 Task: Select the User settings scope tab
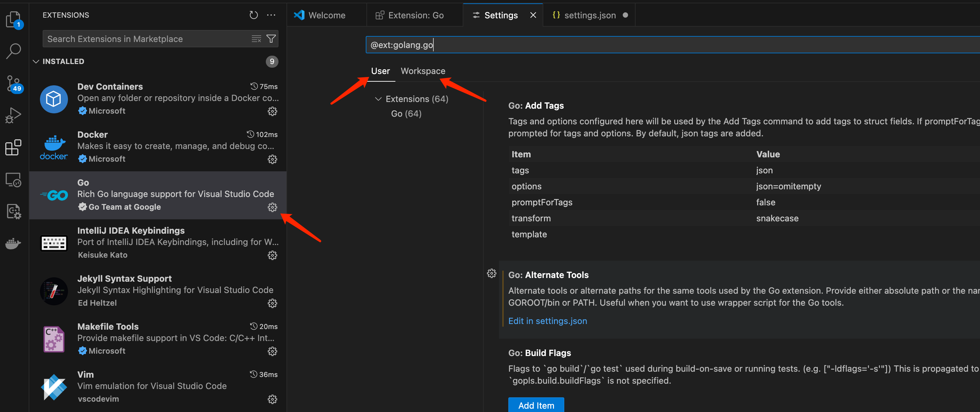[x=380, y=71]
